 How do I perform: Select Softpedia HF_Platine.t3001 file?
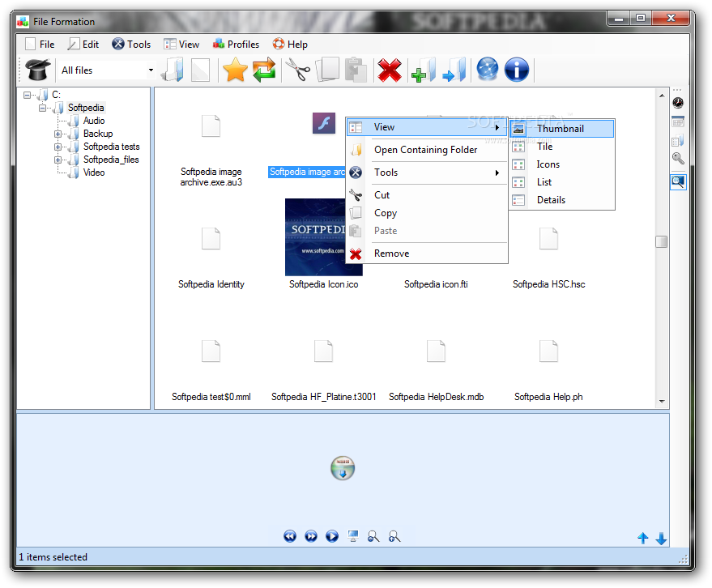pyautogui.click(x=324, y=371)
